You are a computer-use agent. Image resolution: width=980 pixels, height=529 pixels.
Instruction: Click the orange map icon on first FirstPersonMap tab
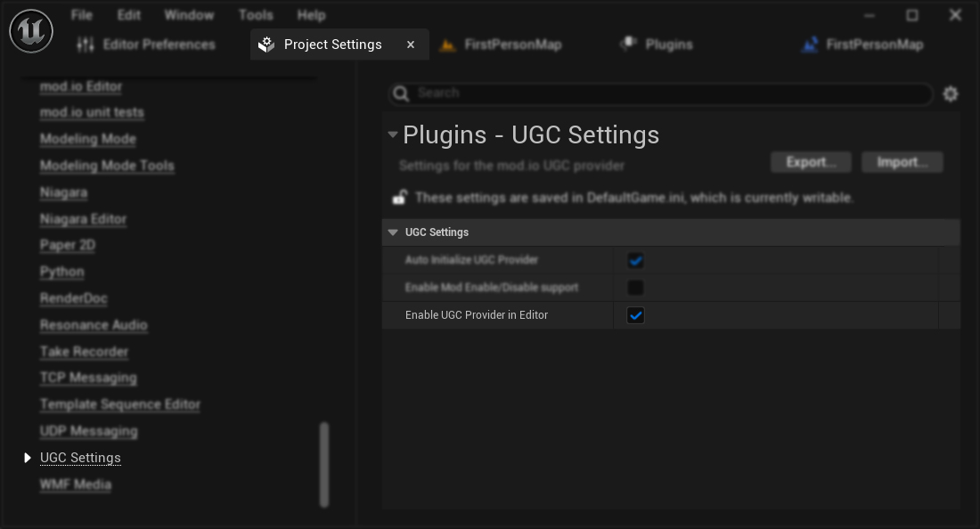click(447, 45)
